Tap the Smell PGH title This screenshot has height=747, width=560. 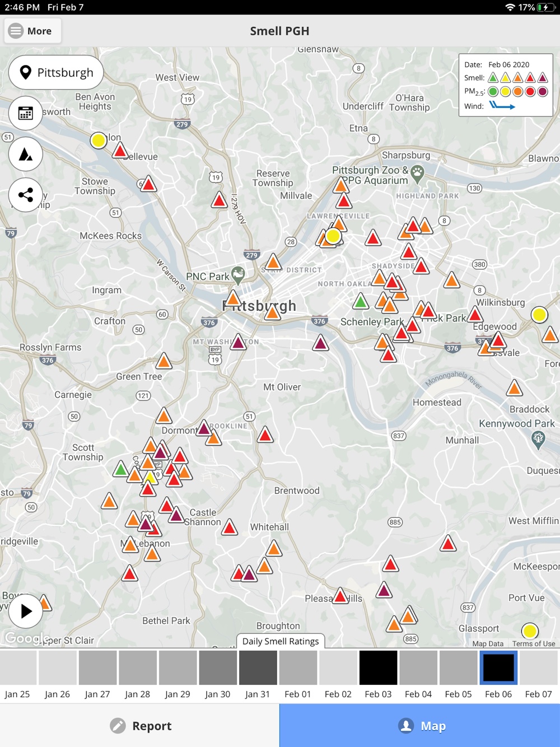[x=279, y=31]
